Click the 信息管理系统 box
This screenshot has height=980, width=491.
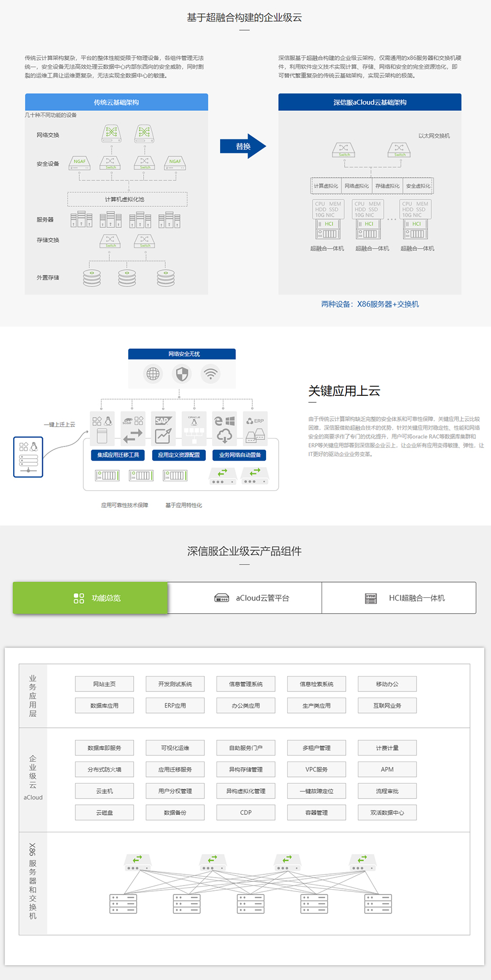click(246, 684)
